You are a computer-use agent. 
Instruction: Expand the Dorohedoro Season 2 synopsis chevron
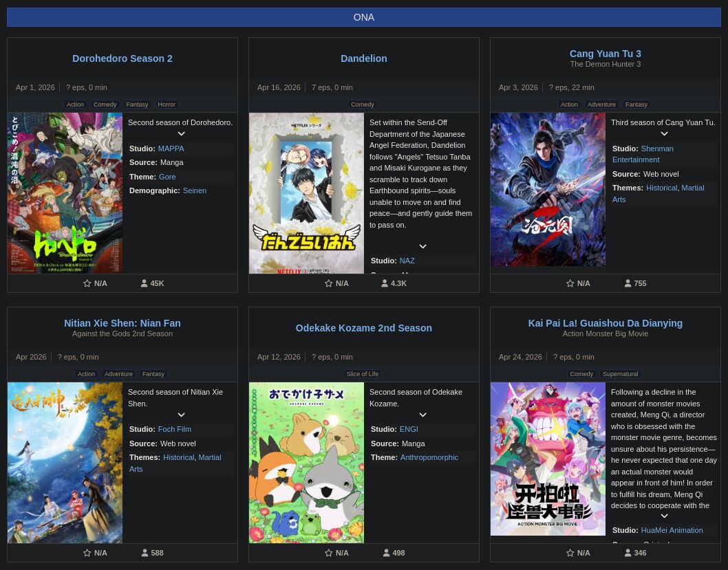point(181,134)
